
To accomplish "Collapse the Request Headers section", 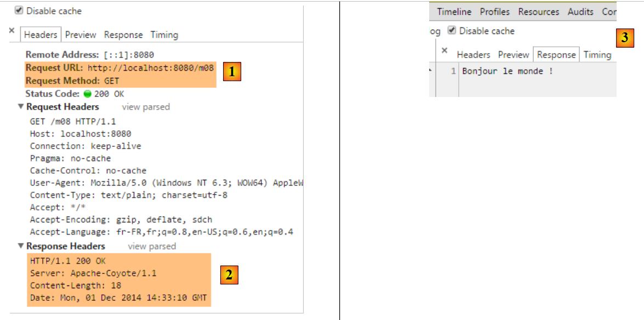I will (21, 107).
